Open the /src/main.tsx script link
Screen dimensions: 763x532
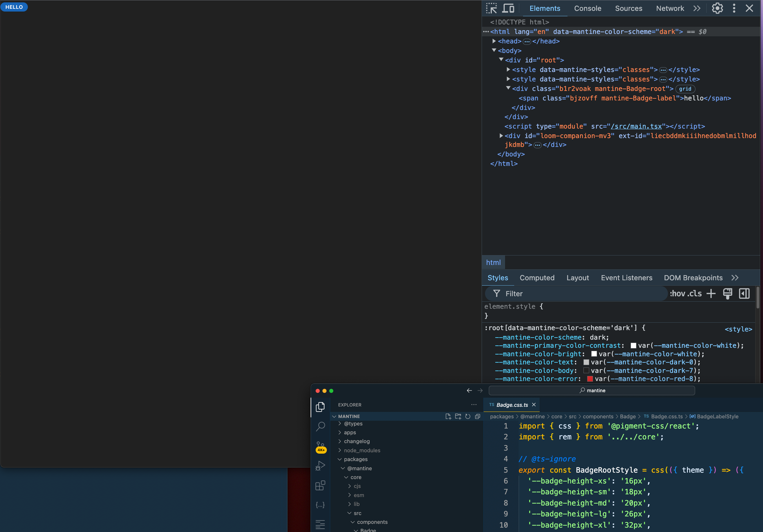(x=636, y=126)
